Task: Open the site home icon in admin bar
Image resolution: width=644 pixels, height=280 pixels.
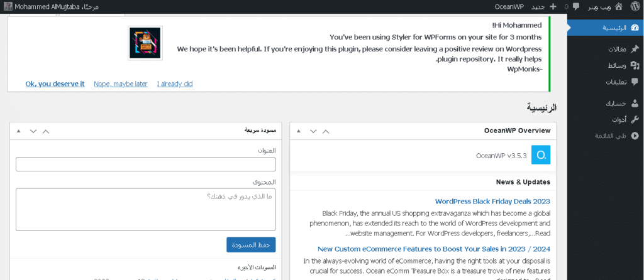Action: coord(619,6)
